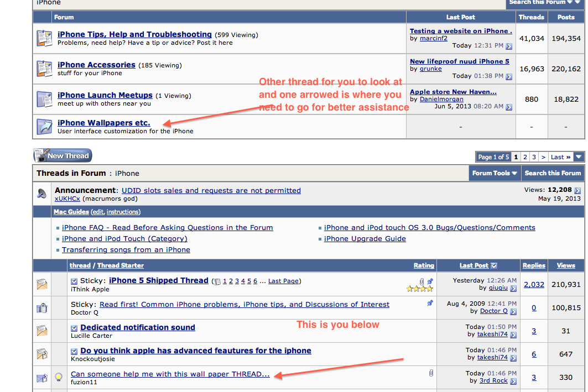
Task: Sort threads by Replies column
Action: pos(534,265)
